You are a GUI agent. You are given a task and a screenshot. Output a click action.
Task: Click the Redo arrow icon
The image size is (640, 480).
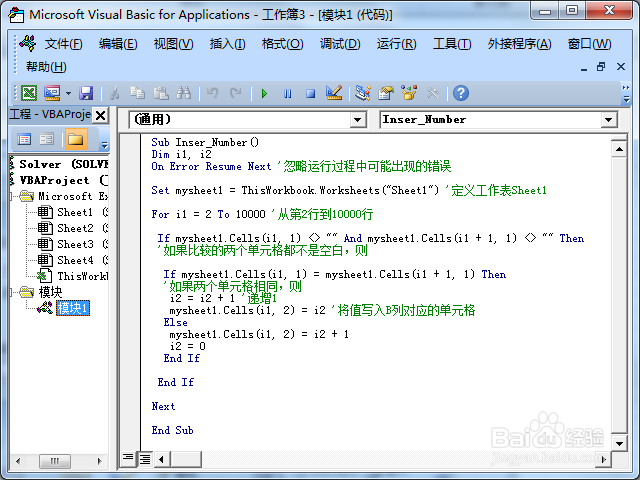[236, 93]
